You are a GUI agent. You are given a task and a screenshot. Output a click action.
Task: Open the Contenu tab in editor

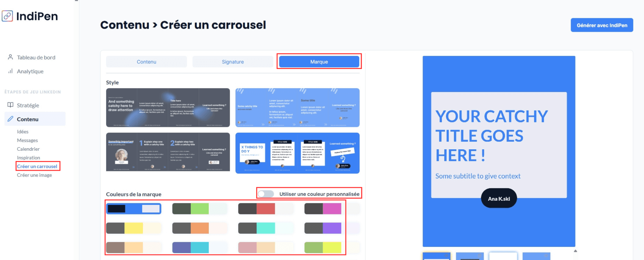(x=146, y=62)
